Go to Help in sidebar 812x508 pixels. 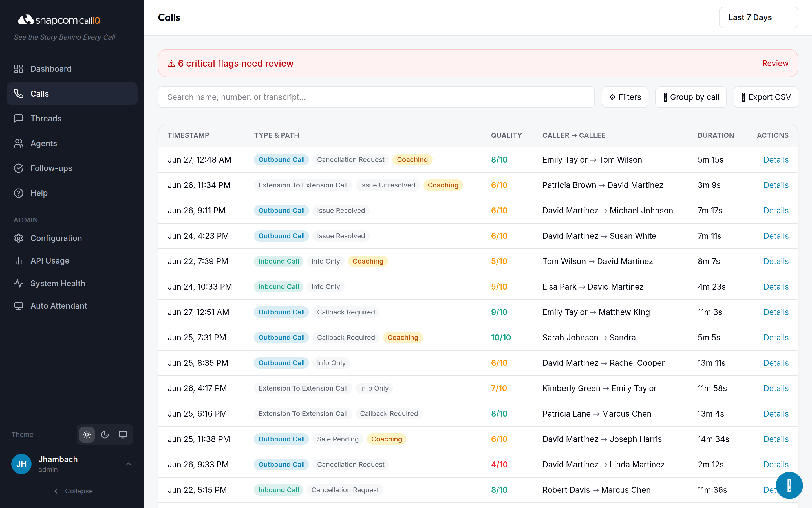pyautogui.click(x=72, y=193)
